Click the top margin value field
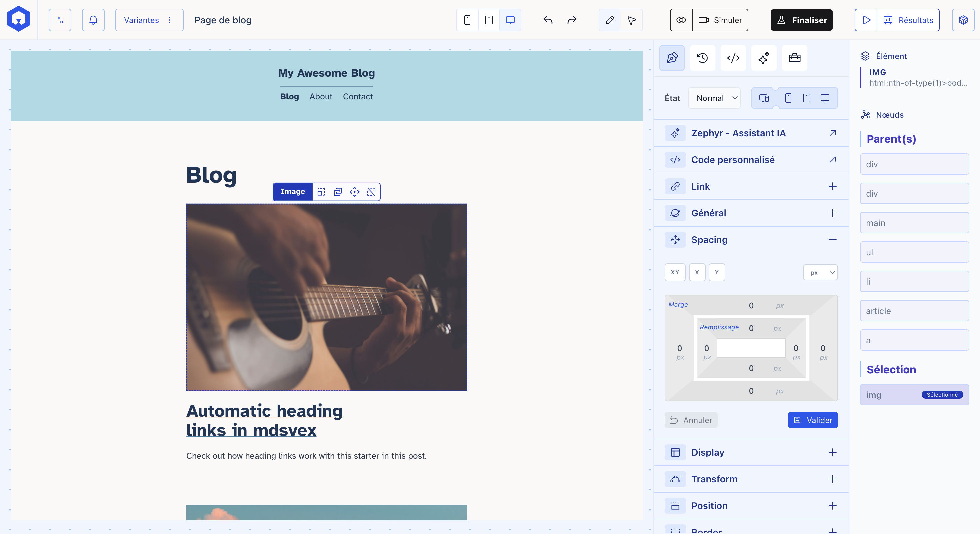The image size is (980, 534). pos(751,305)
